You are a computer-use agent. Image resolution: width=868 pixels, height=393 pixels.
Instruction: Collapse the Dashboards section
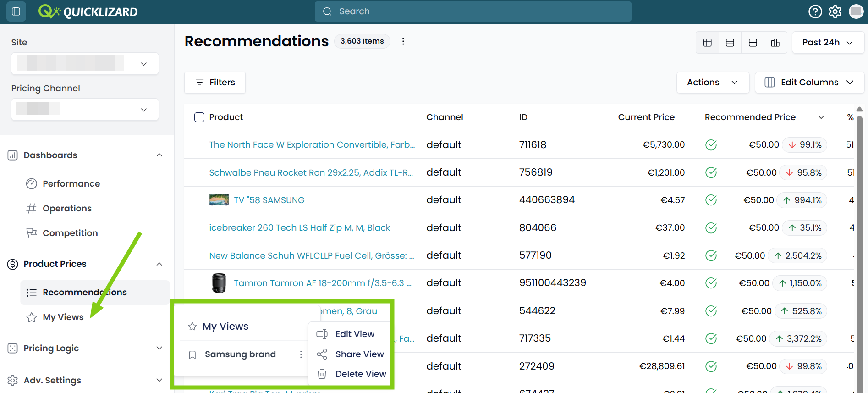(x=159, y=155)
